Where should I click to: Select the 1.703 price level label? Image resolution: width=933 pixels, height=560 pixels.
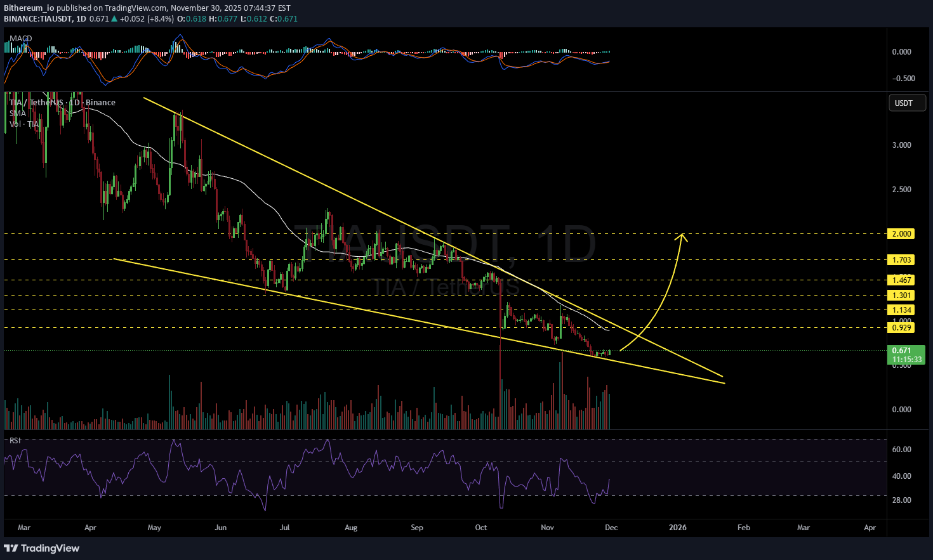[901, 260]
